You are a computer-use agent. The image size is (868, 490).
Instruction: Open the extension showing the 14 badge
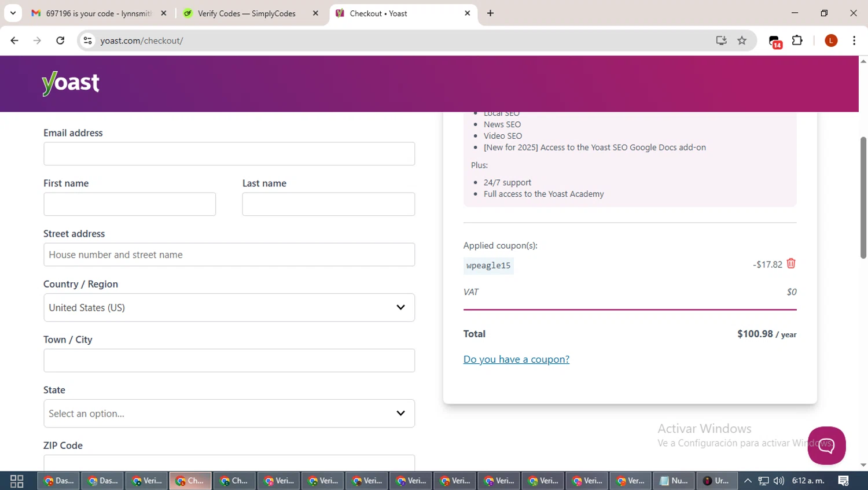(775, 41)
